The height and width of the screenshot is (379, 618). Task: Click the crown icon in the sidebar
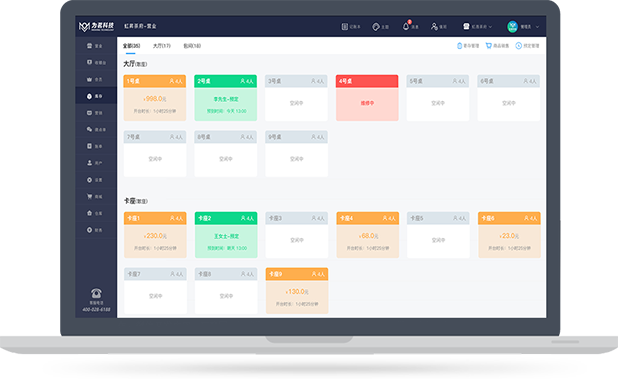point(89,79)
